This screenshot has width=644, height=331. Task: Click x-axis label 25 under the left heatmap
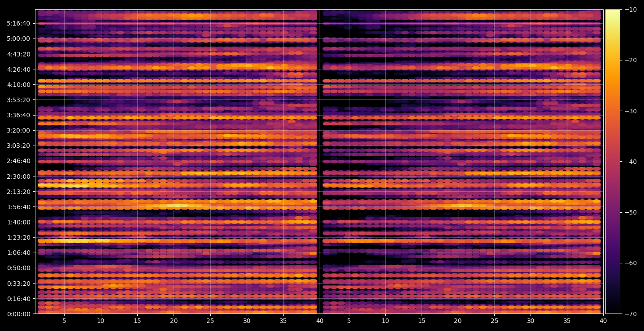[x=210, y=321]
